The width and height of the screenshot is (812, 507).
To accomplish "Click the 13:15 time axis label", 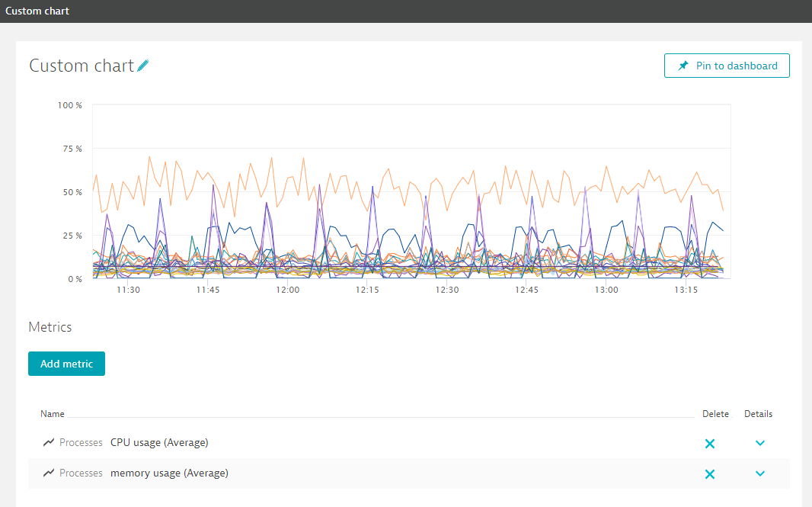I will (x=686, y=290).
